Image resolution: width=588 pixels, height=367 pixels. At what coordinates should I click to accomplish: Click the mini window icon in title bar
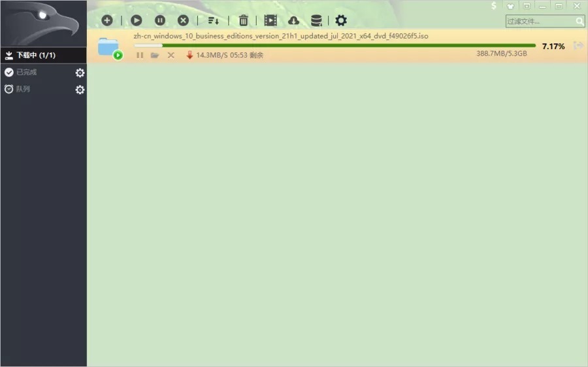point(527,6)
